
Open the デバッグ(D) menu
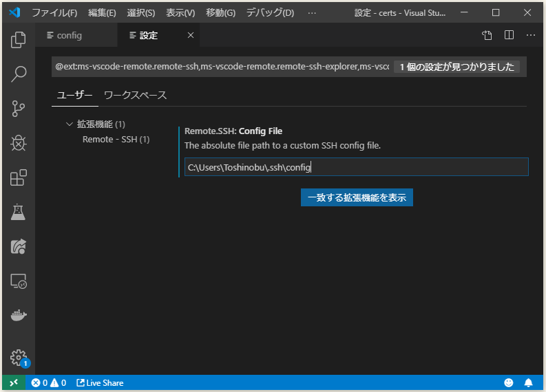point(270,13)
